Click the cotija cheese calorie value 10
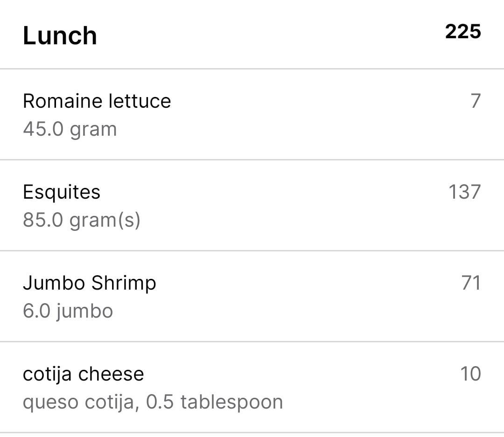Viewport: 504px width, 437px height. (471, 374)
